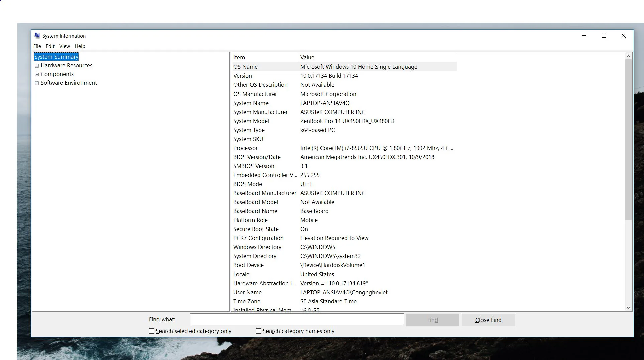The height and width of the screenshot is (360, 644).
Task: Tick Search category names only checkbox
Action: click(x=259, y=331)
